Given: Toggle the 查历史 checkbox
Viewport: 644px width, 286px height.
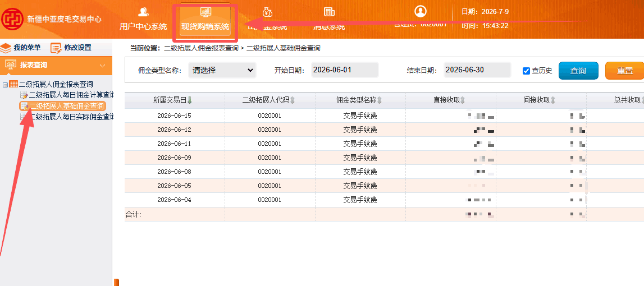Looking at the screenshot, I should click(x=526, y=71).
